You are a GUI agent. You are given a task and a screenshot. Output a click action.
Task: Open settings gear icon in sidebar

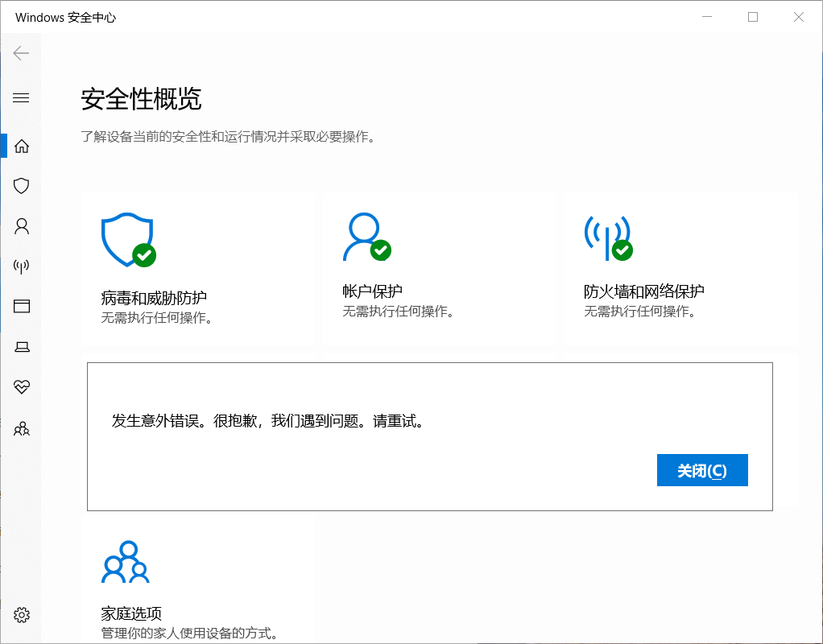click(22, 614)
